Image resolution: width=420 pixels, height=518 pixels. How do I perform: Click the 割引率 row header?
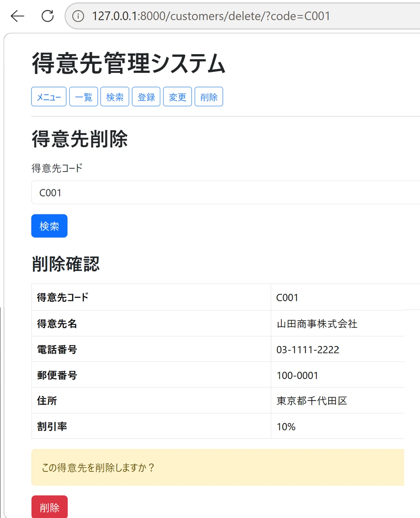pyautogui.click(x=151, y=426)
